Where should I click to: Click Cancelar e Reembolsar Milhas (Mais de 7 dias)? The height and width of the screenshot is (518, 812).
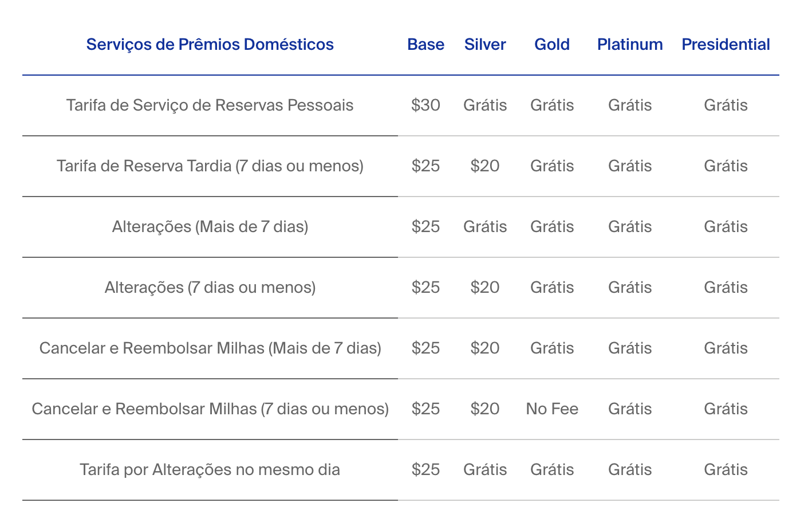click(x=210, y=348)
